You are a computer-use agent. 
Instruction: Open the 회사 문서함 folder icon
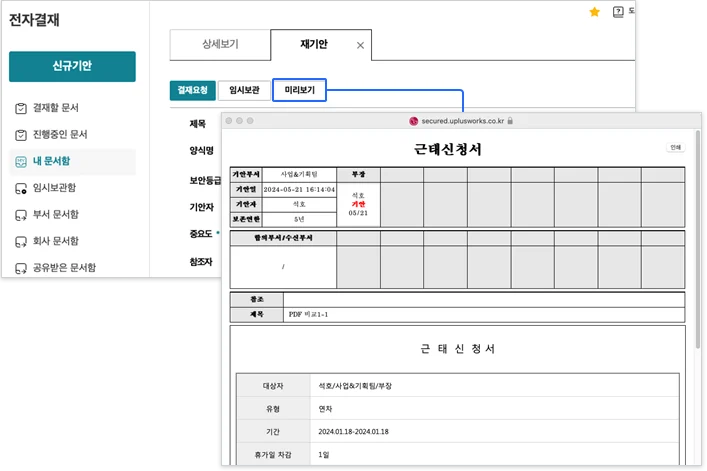(21, 242)
